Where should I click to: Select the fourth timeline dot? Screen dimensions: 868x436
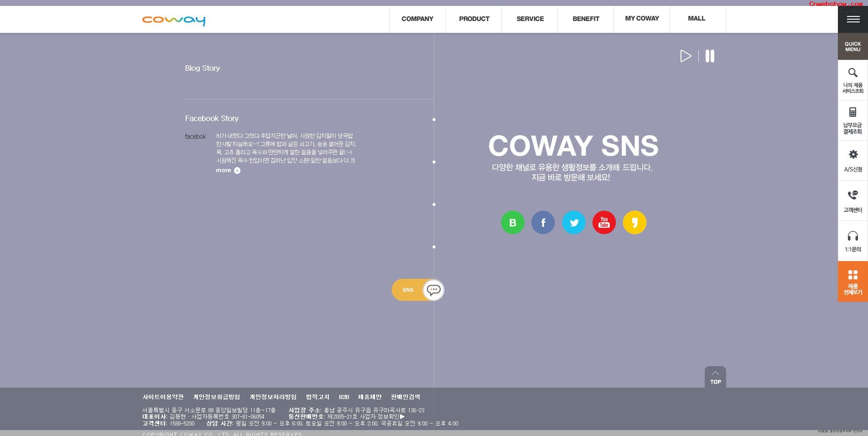coord(434,247)
